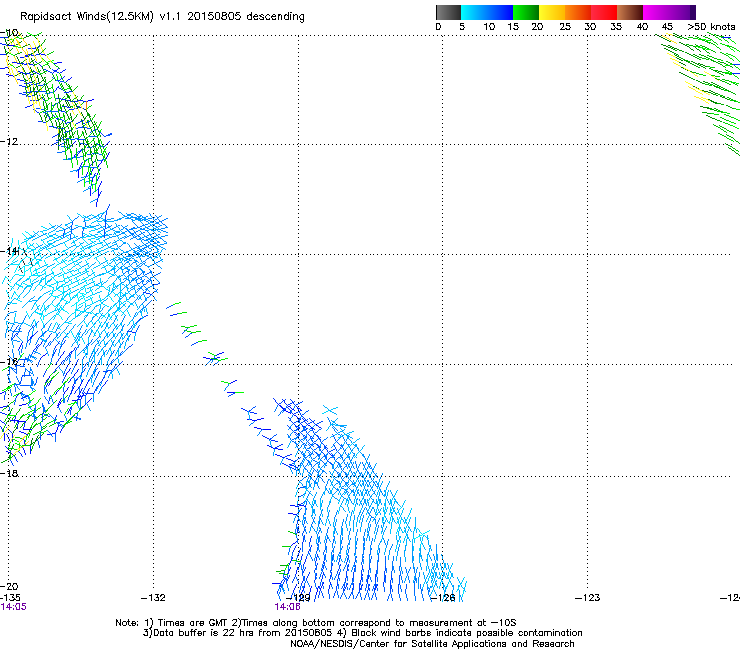Click the Rapidscat Winds title text
740x650 pixels.
pyautogui.click(x=162, y=17)
